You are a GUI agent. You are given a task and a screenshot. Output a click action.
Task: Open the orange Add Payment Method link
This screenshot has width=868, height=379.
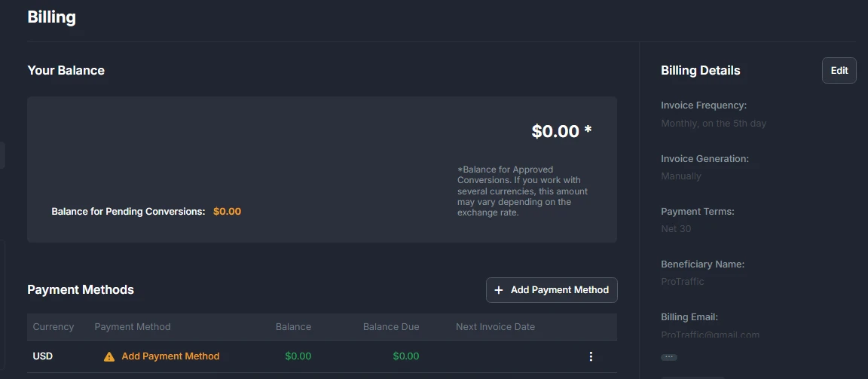170,356
